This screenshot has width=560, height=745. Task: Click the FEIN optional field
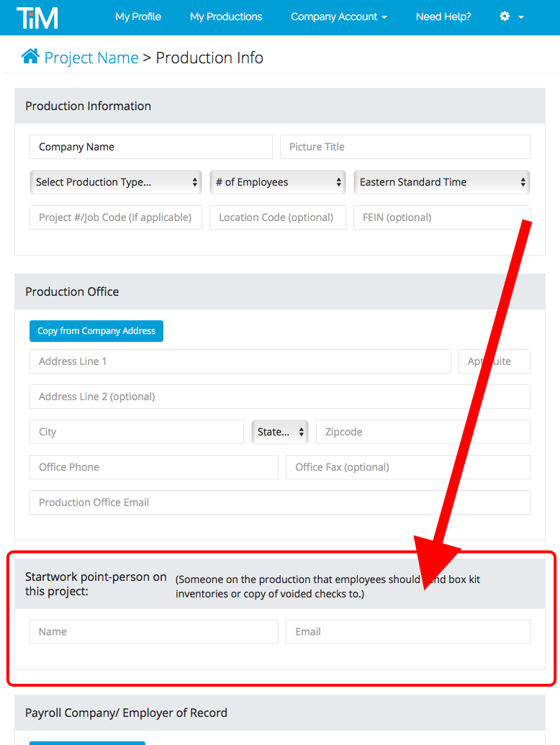[x=442, y=217]
